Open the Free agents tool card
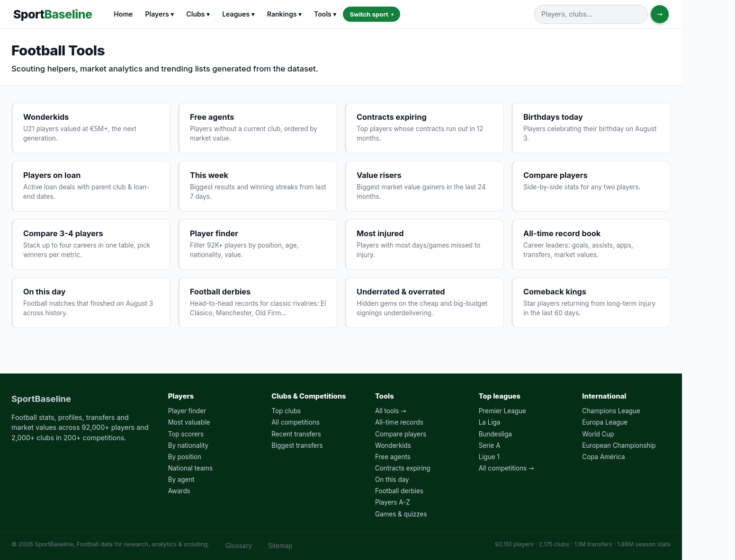 coord(258,128)
